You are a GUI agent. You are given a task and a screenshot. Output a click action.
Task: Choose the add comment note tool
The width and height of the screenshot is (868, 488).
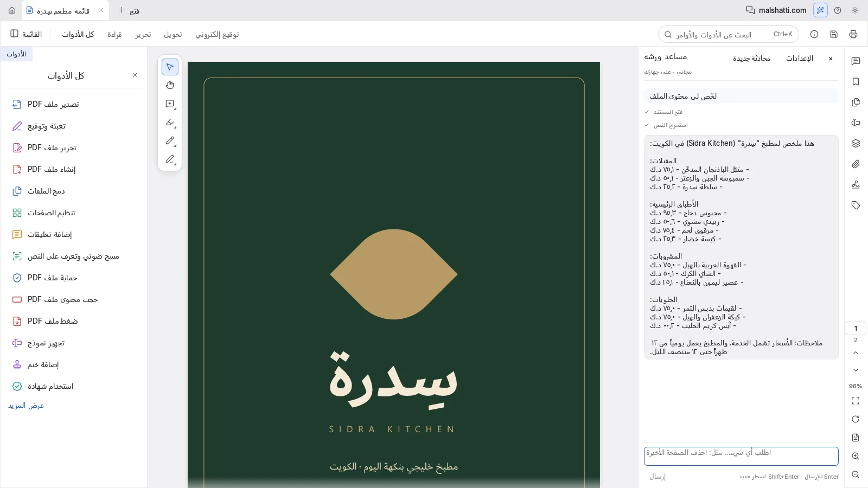170,104
